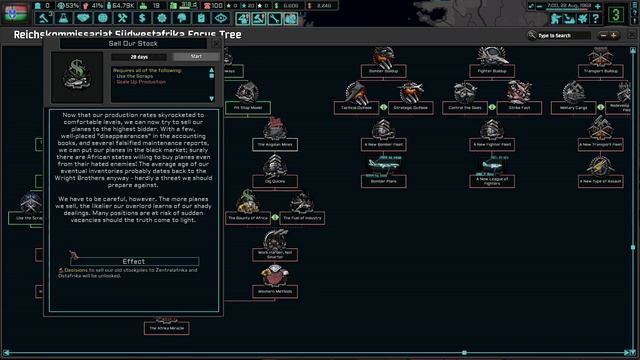Click the magnifier search icon

[x=532, y=36]
